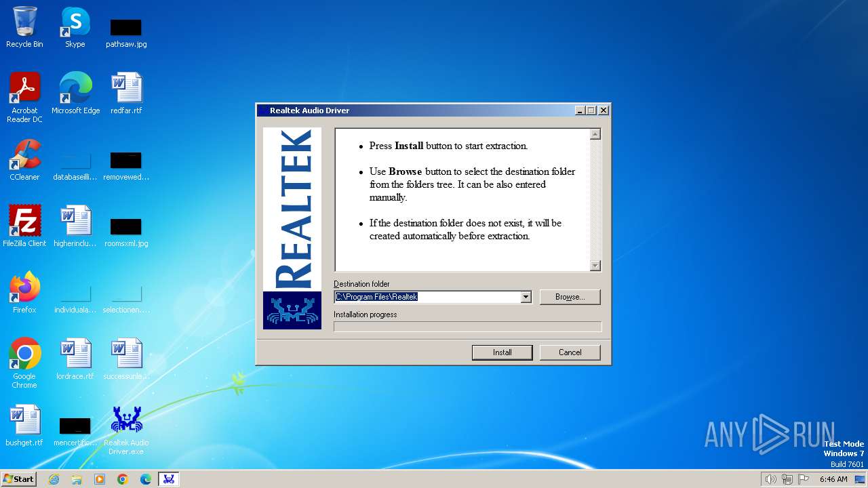The width and height of the screenshot is (868, 488).
Task: Select the mencertifie desktop file
Action: click(75, 431)
